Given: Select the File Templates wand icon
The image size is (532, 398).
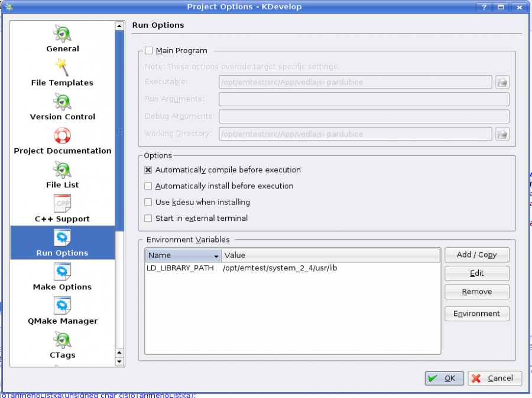Looking at the screenshot, I should (63, 67).
